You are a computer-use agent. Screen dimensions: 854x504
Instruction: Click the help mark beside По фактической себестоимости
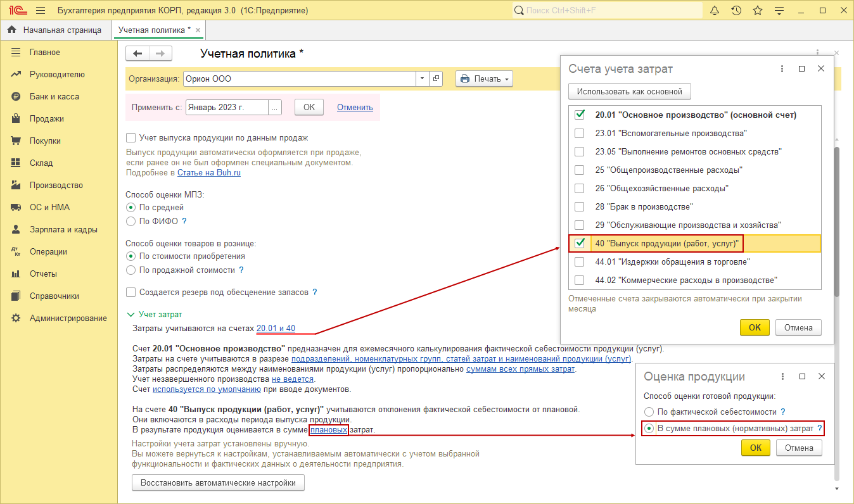click(783, 412)
